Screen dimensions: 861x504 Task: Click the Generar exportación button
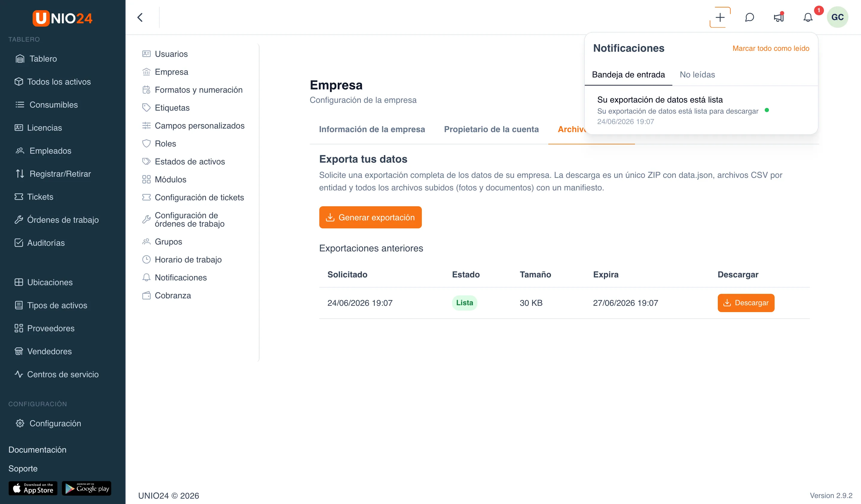[370, 217]
